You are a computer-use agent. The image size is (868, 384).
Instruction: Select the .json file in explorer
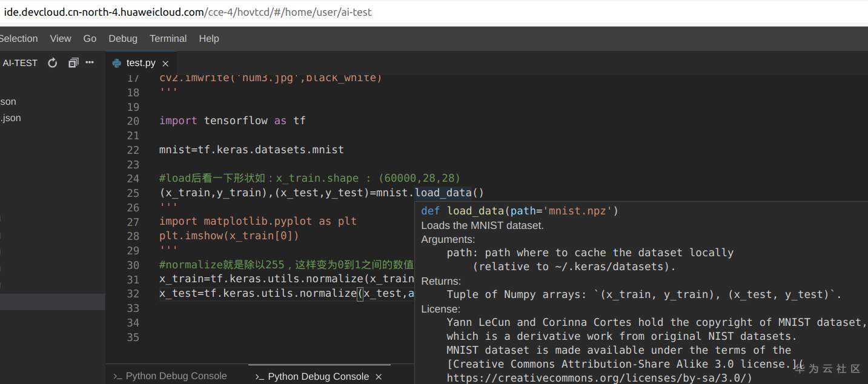[11, 118]
